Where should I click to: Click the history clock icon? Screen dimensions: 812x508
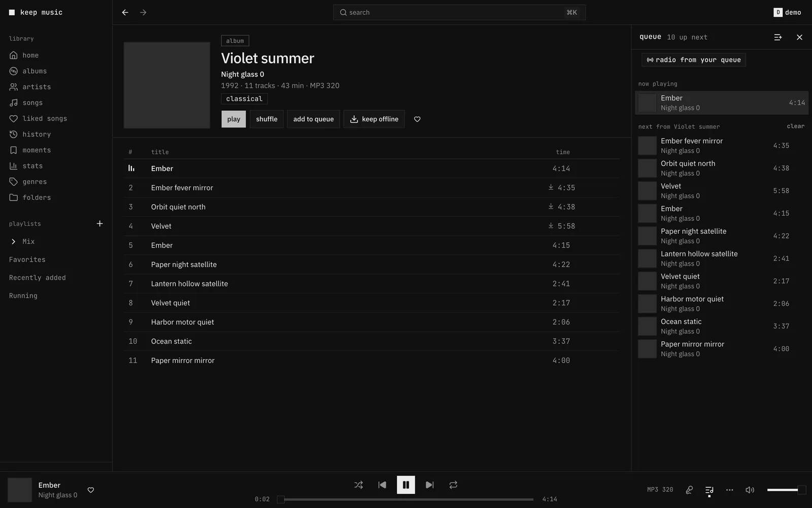pos(14,134)
